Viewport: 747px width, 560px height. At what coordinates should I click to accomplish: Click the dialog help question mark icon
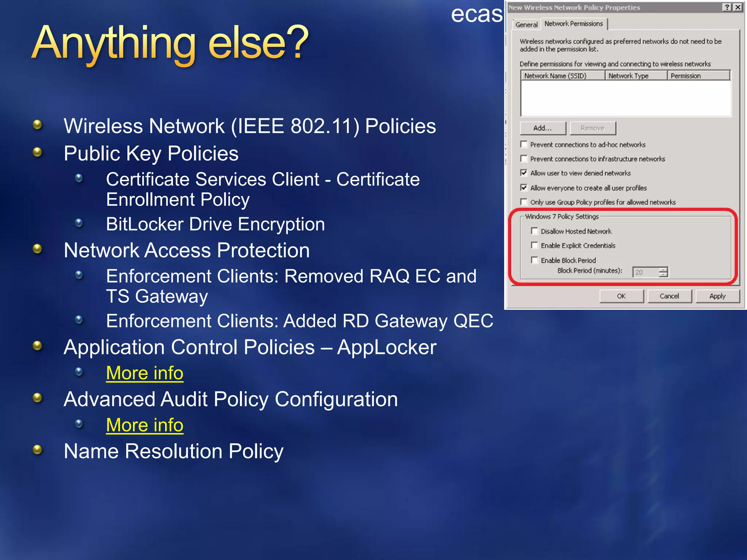727,7
